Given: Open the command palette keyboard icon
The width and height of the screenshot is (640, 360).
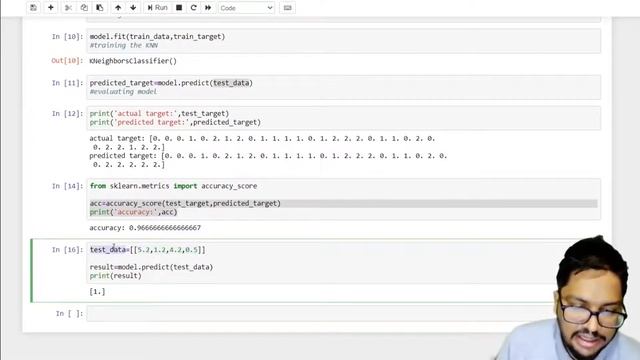Looking at the screenshot, I should coord(287,8).
